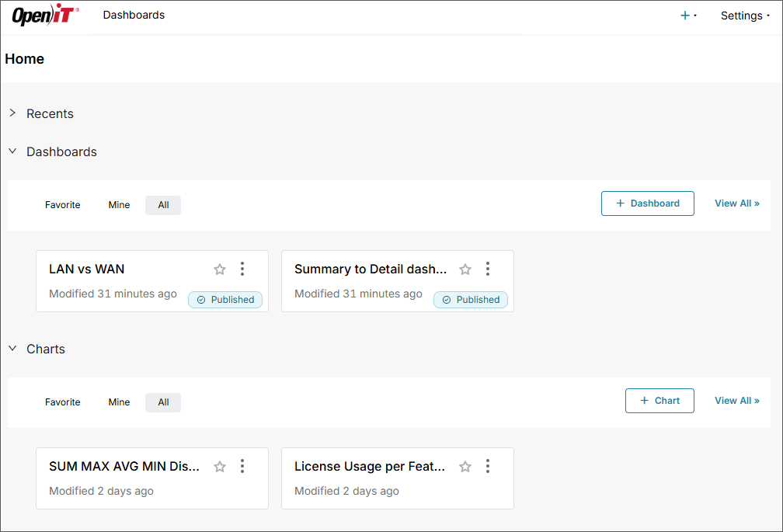
Task: Select All tab in Charts section
Action: tap(163, 402)
